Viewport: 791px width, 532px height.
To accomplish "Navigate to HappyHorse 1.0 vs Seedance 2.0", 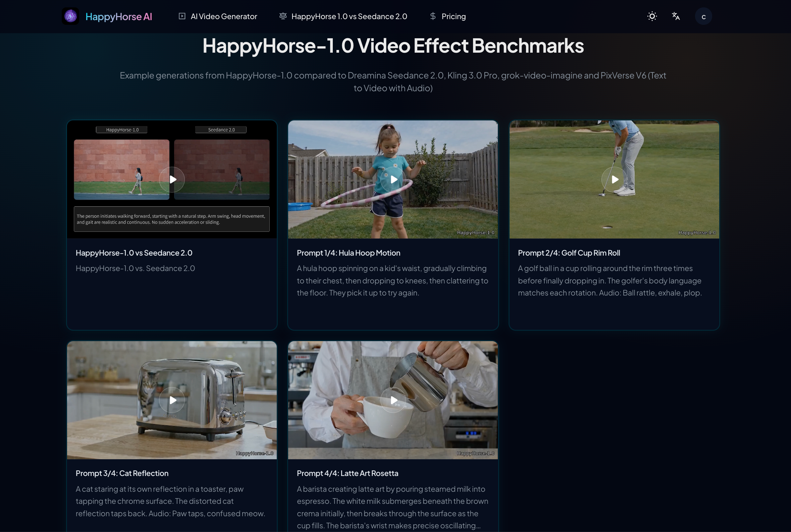I will coord(349,16).
